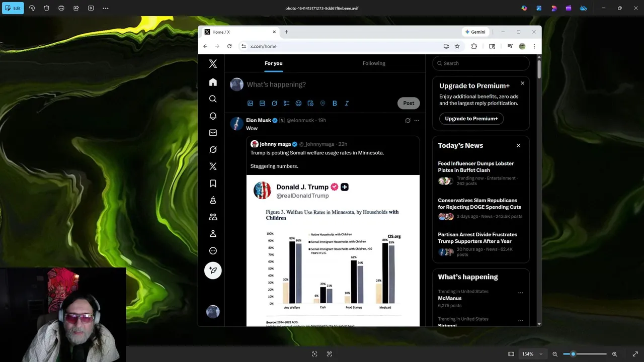Open more options on Elon Musk post
The height and width of the screenshot is (362, 644).
[x=417, y=121]
